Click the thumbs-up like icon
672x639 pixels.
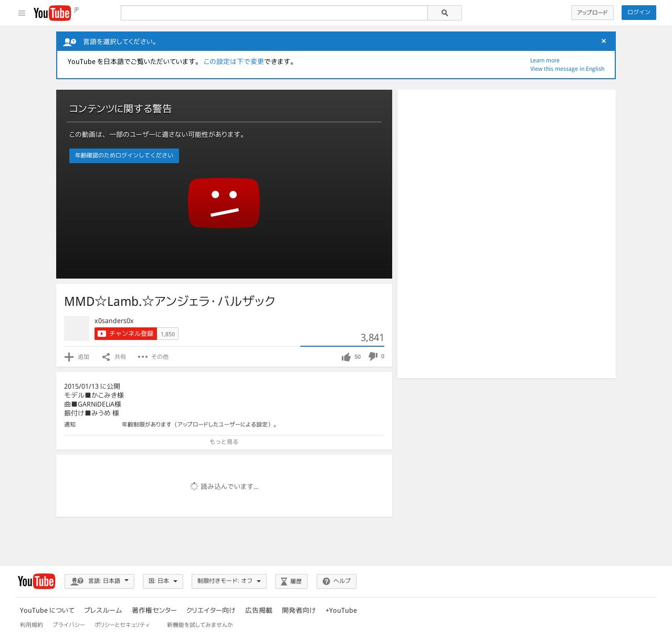346,357
